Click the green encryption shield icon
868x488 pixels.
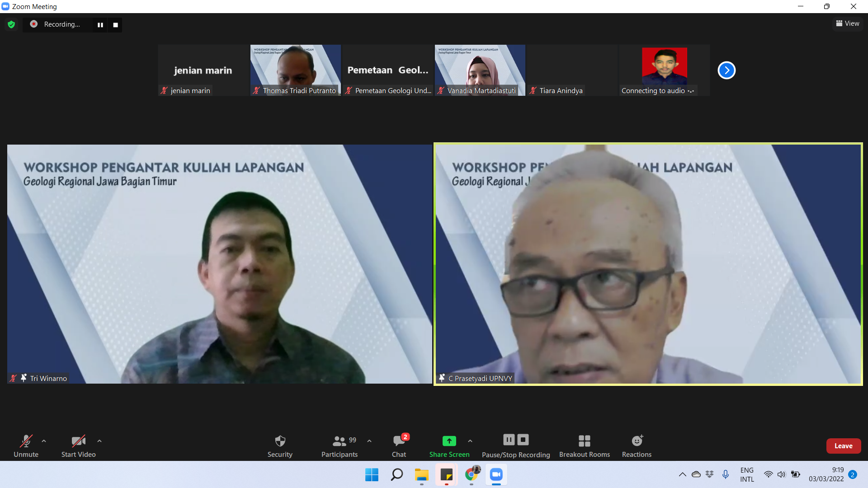click(11, 24)
